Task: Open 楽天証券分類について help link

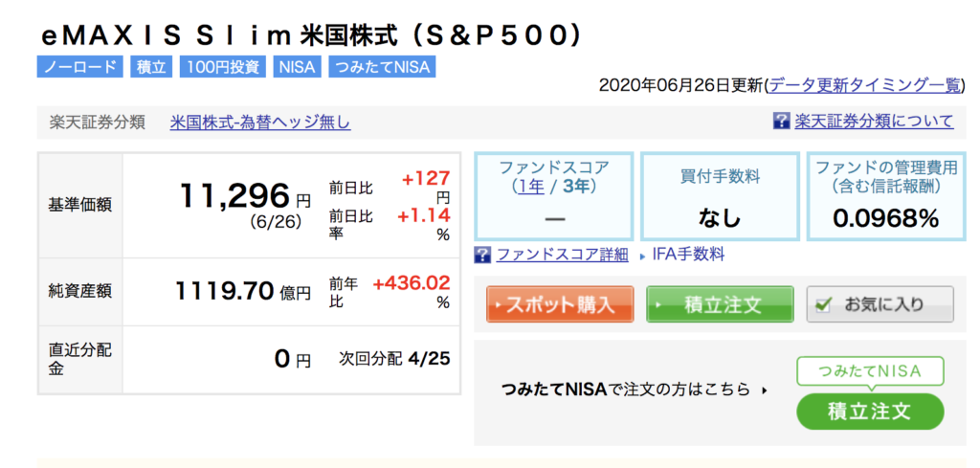Action: [875, 122]
